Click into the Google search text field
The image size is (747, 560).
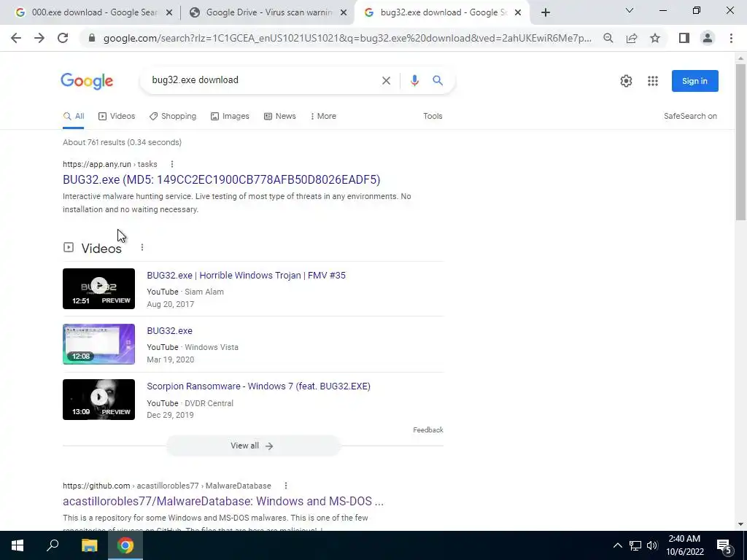[x=262, y=80]
